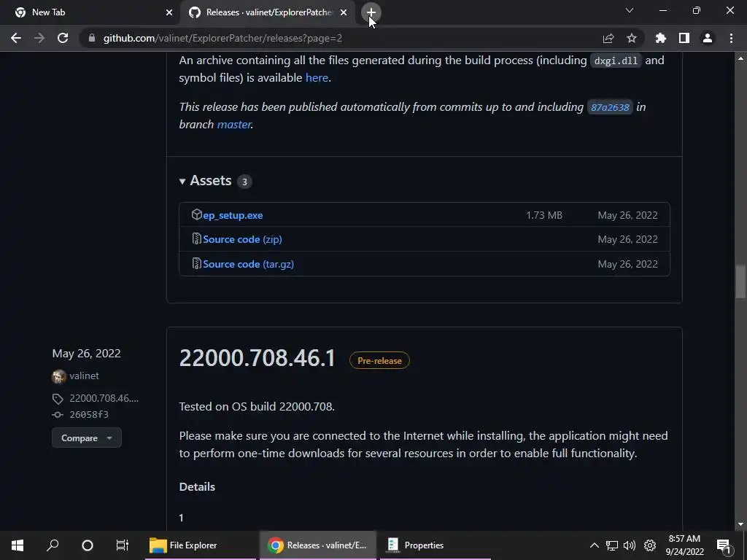Viewport: 747px width, 560px height.
Task: Open the tab search chevron
Action: 630,10
